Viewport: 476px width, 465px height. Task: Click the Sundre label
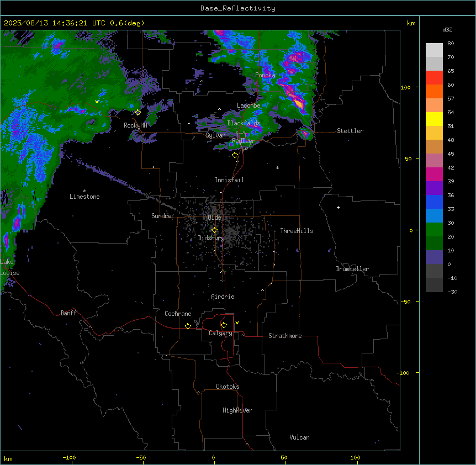click(161, 216)
